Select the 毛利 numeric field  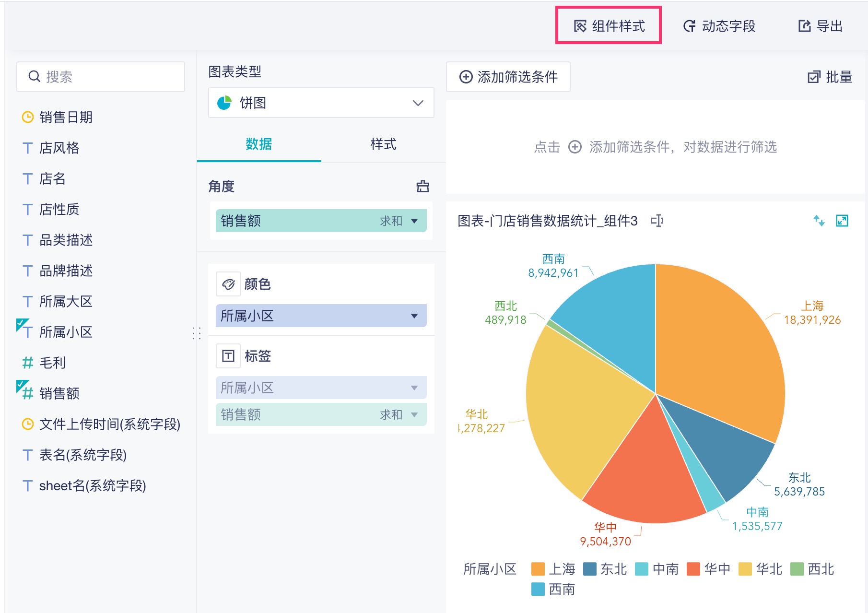pyautogui.click(x=44, y=363)
